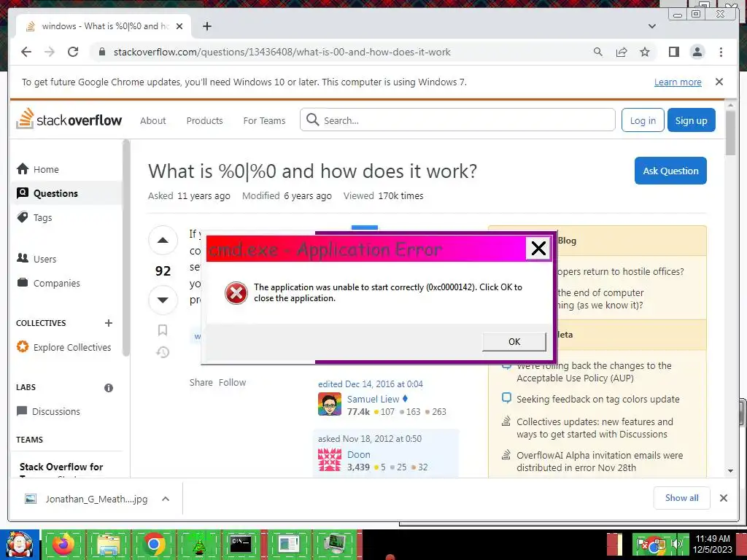Viewport: 747px width, 560px height.
Task: Open Chrome side panel icon
Action: click(x=673, y=52)
